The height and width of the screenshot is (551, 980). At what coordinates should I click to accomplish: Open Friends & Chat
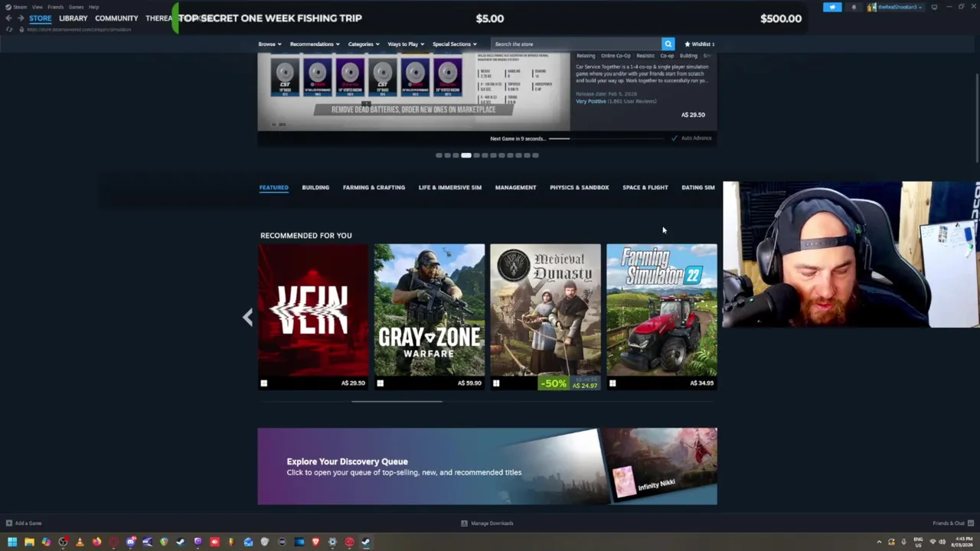click(x=952, y=523)
